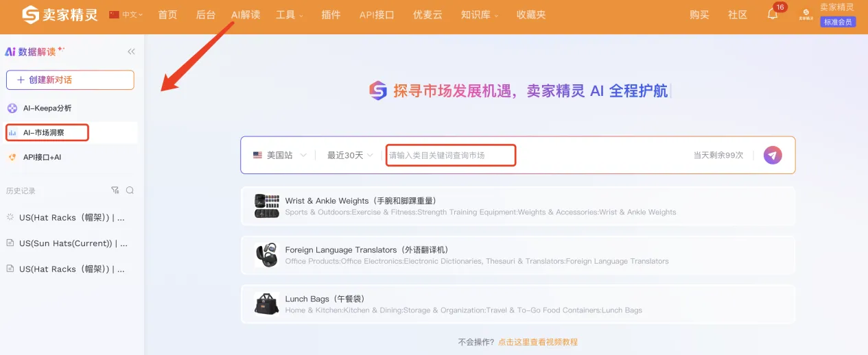The image size is (868, 355).
Task: Click the category keyword search input
Action: click(451, 156)
